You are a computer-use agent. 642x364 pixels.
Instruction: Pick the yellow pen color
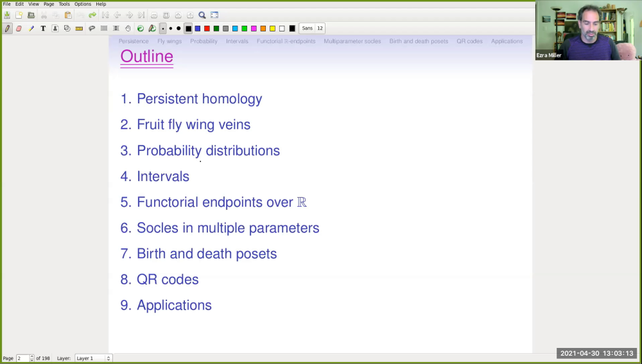273,28
